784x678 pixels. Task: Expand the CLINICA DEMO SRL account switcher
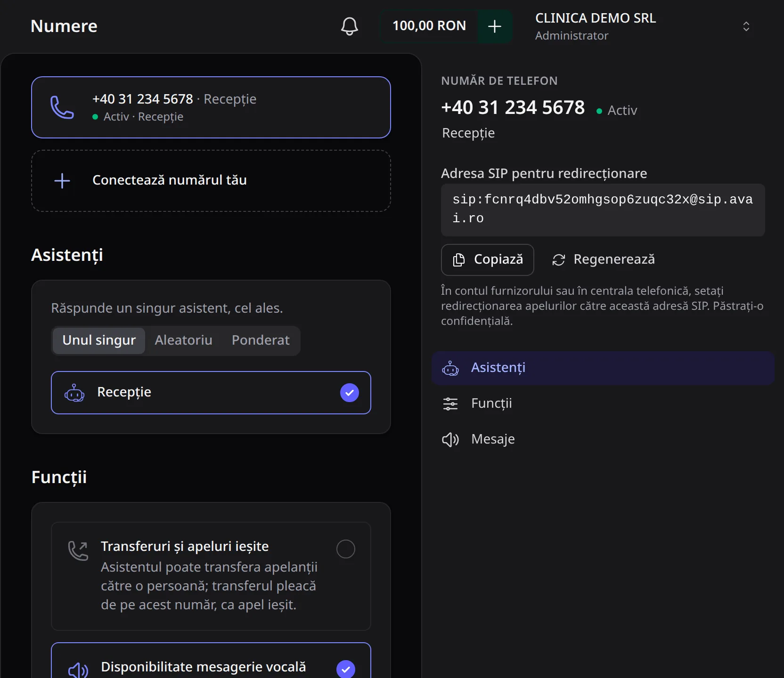click(746, 26)
